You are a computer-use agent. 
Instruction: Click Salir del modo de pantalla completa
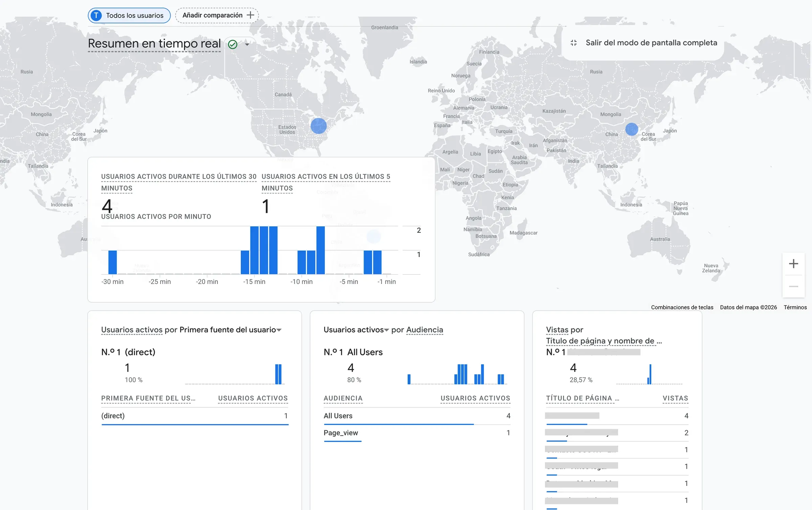[651, 43]
